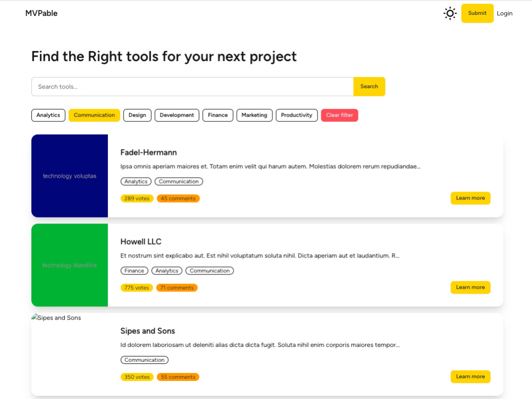Click Communication tag on Fadel-Hermann card
This screenshot has width=532, height=399.
[179, 181]
